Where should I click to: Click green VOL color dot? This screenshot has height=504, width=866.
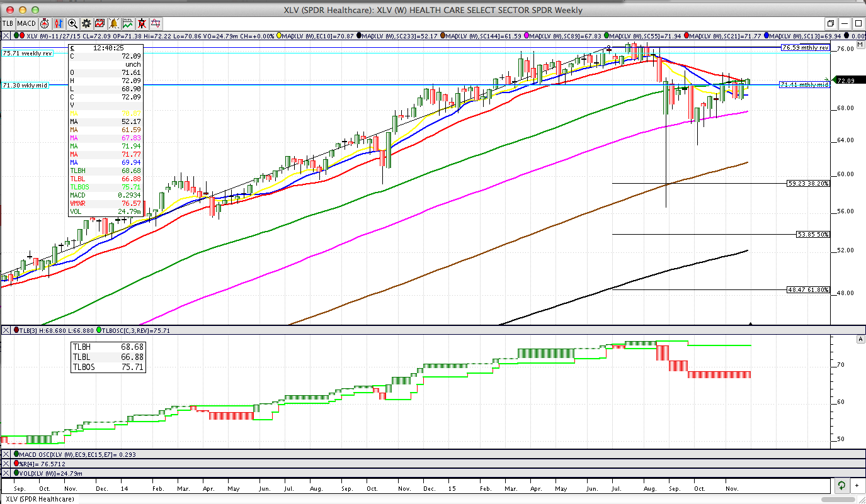click(x=15, y=473)
